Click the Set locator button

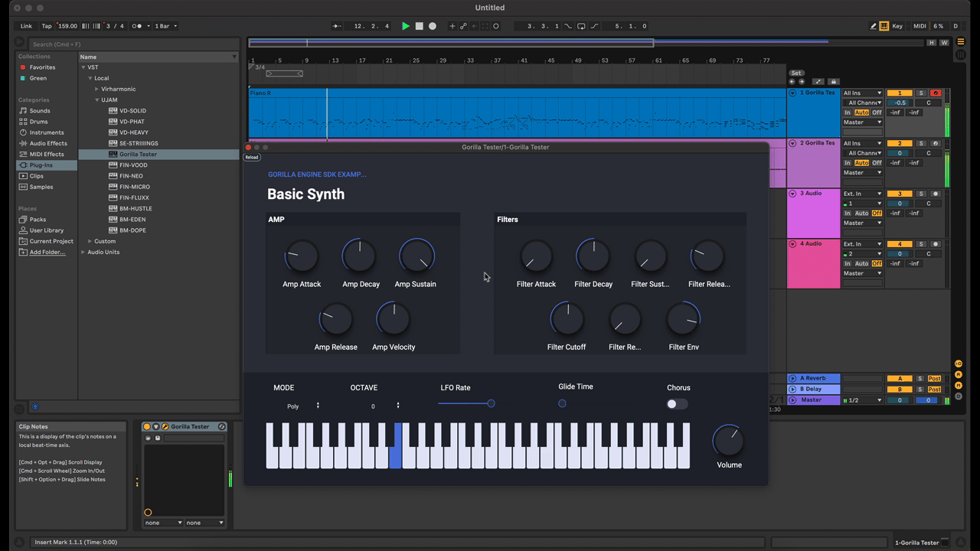coord(796,73)
